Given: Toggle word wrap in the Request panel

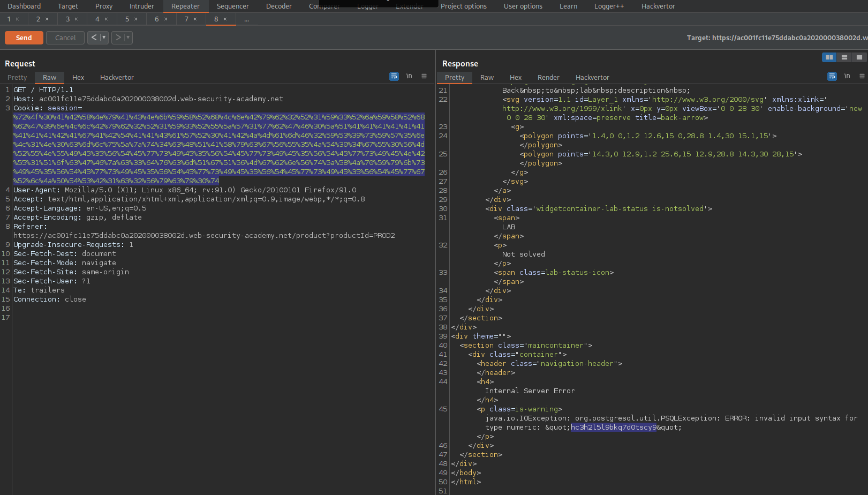Looking at the screenshot, I should [x=394, y=77].
